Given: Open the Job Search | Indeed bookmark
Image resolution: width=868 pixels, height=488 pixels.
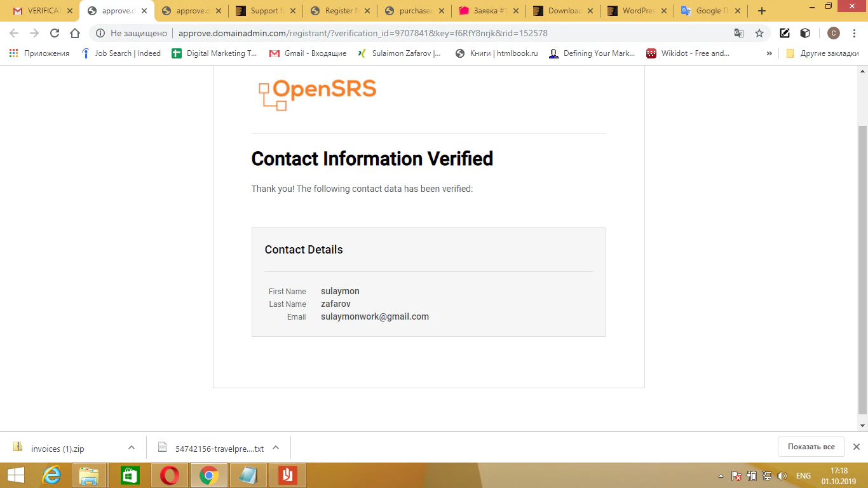Looking at the screenshot, I should tap(121, 53).
